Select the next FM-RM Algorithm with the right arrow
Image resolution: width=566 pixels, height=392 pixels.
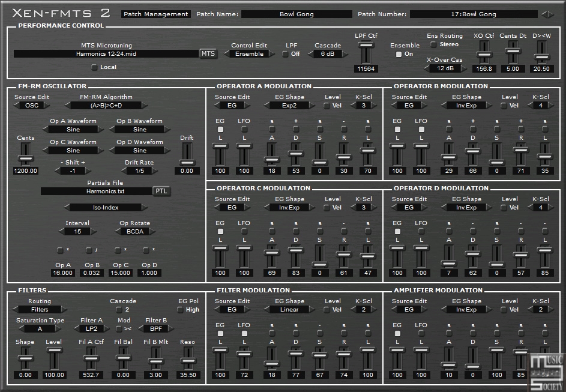pyautogui.click(x=145, y=106)
